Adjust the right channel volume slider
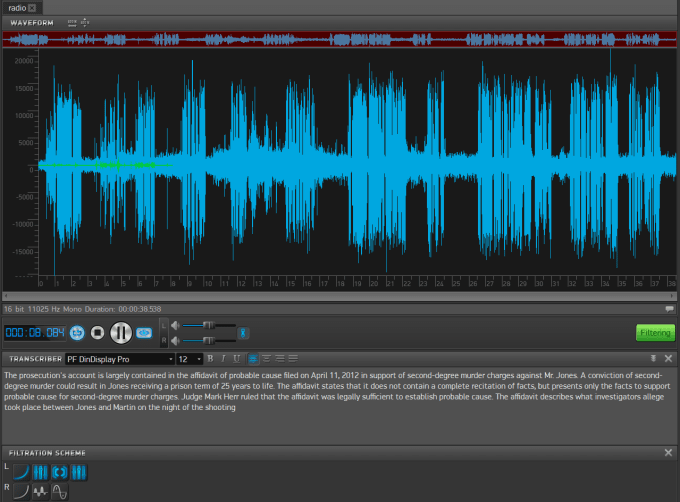This screenshot has width=680, height=502. coord(209,341)
